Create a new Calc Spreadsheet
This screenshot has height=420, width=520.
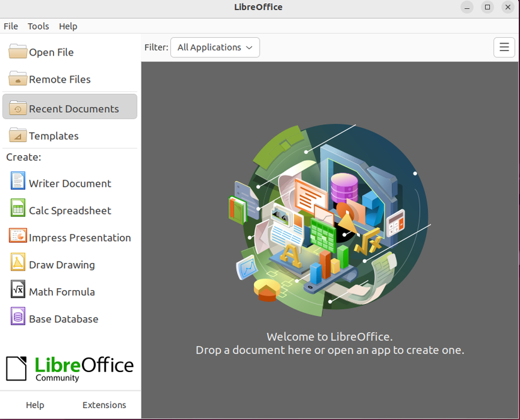coord(69,210)
